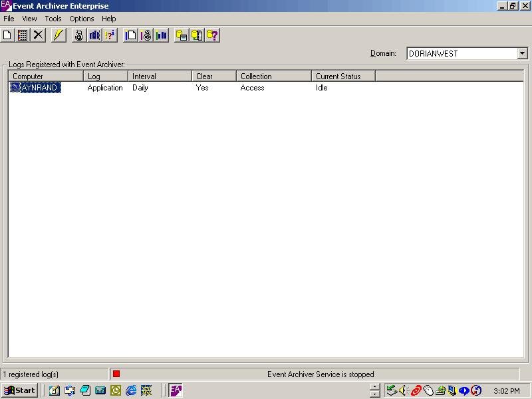Open the Tools menu
Viewport: 532px width, 399px height.
click(53, 19)
